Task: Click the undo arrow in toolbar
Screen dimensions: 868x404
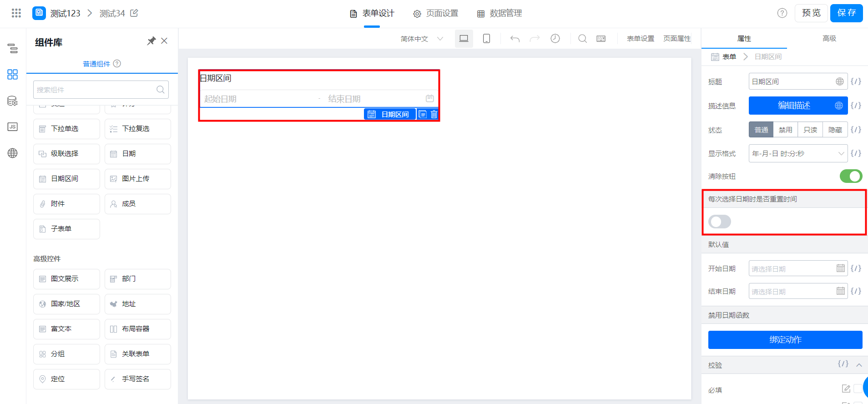Action: click(515, 39)
